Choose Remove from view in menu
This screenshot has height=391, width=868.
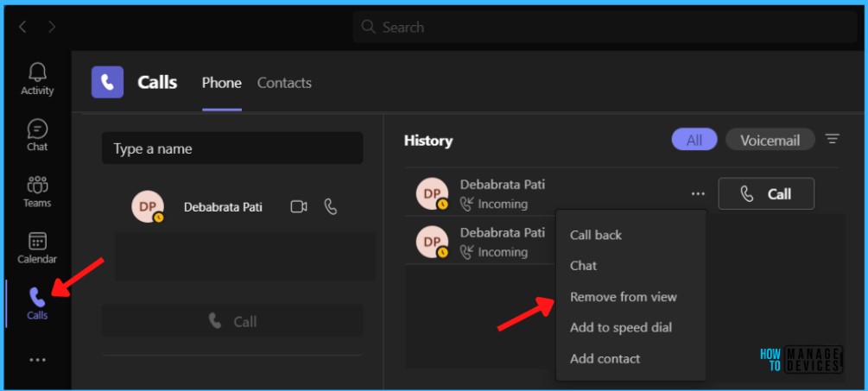click(624, 297)
